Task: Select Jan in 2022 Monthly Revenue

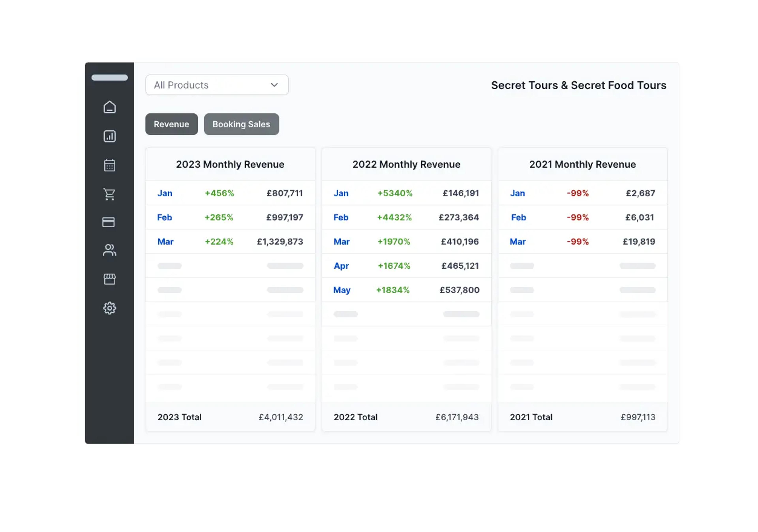Action: (341, 193)
